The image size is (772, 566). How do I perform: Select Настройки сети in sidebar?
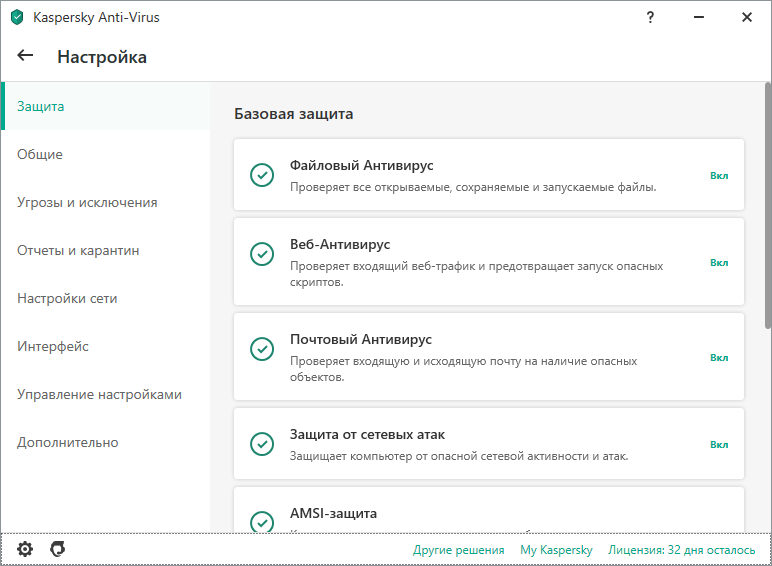coord(67,298)
